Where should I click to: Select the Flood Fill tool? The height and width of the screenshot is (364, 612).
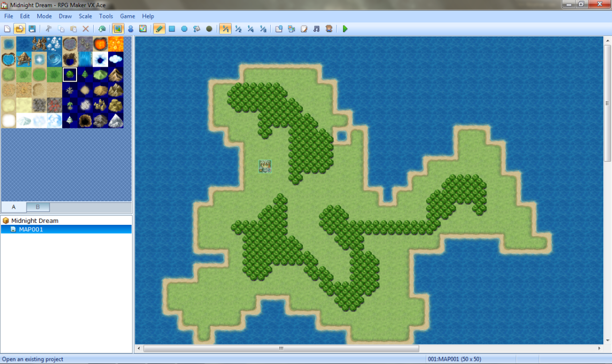click(x=196, y=29)
